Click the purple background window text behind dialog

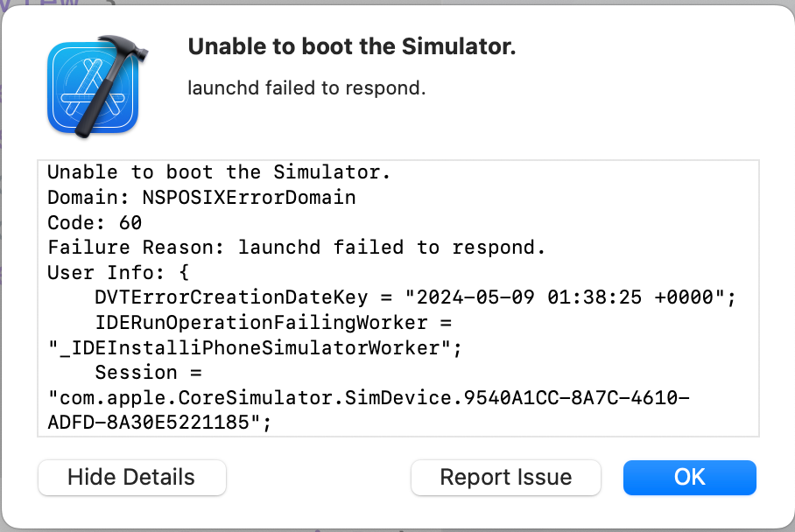tap(35, 9)
